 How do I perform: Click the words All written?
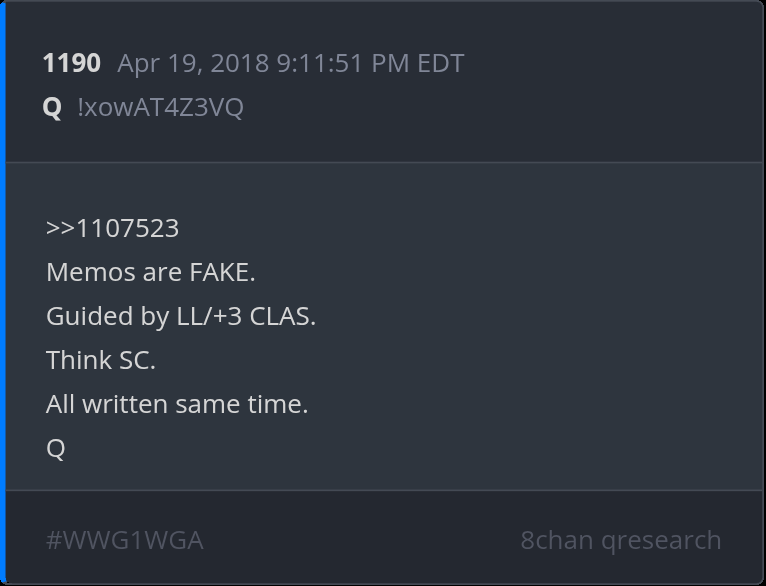[107, 404]
